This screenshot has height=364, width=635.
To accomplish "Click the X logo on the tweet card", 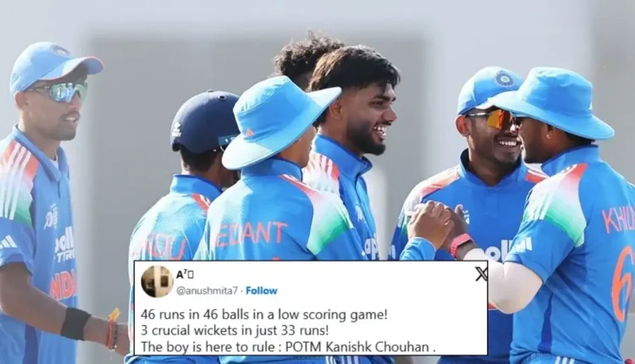I will pos(481,274).
